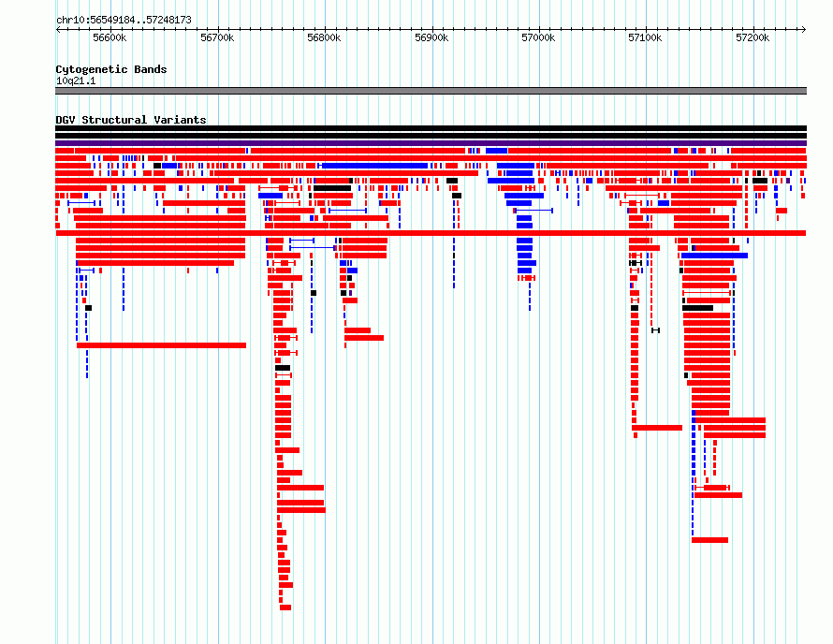This screenshot has width=833, height=644.
Task: Select the 10q21.1 band label
Action: (76, 80)
